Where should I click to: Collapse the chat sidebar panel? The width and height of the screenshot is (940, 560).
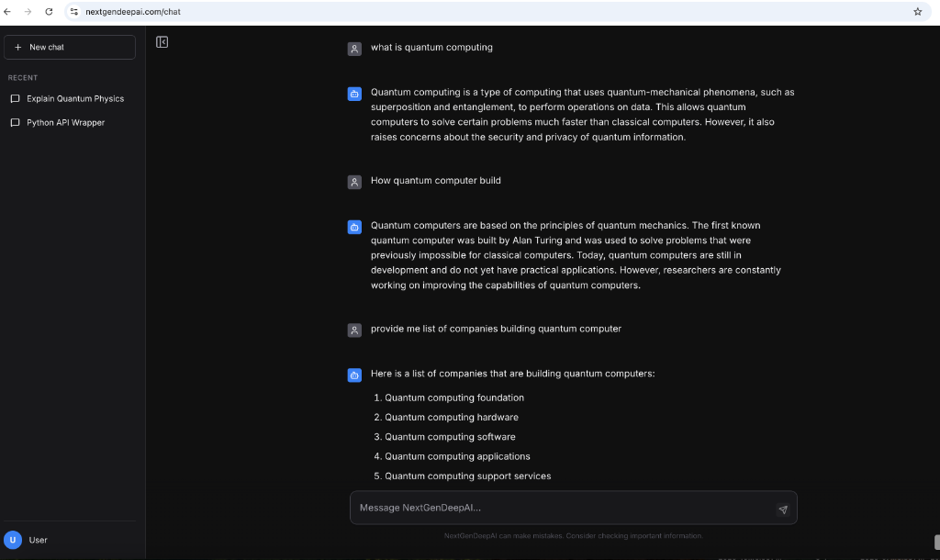point(162,41)
